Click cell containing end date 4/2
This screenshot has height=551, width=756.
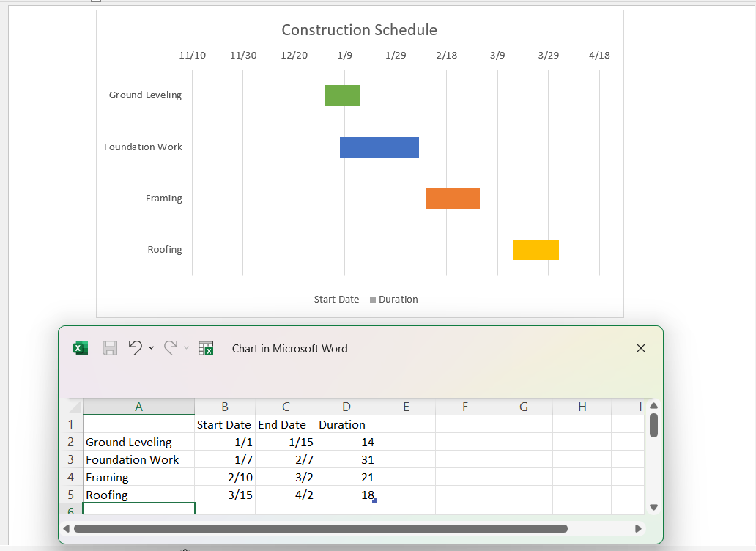tap(286, 495)
